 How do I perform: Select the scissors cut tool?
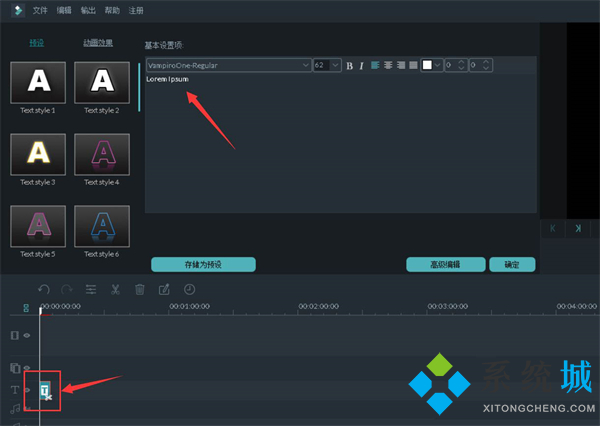115,289
